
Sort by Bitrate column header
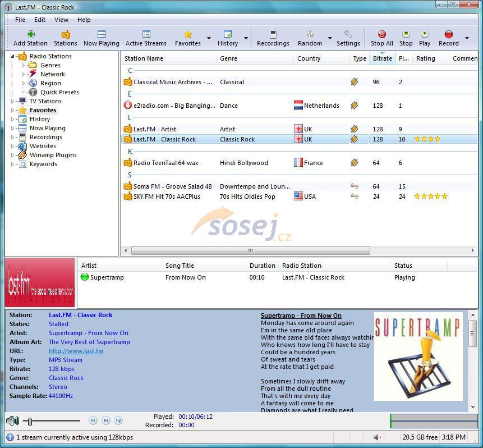[x=382, y=58]
